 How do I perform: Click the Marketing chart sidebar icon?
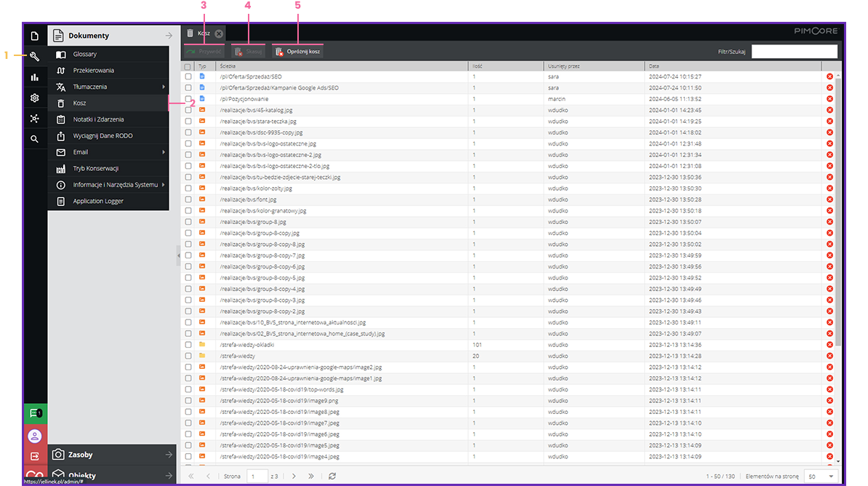(x=34, y=77)
